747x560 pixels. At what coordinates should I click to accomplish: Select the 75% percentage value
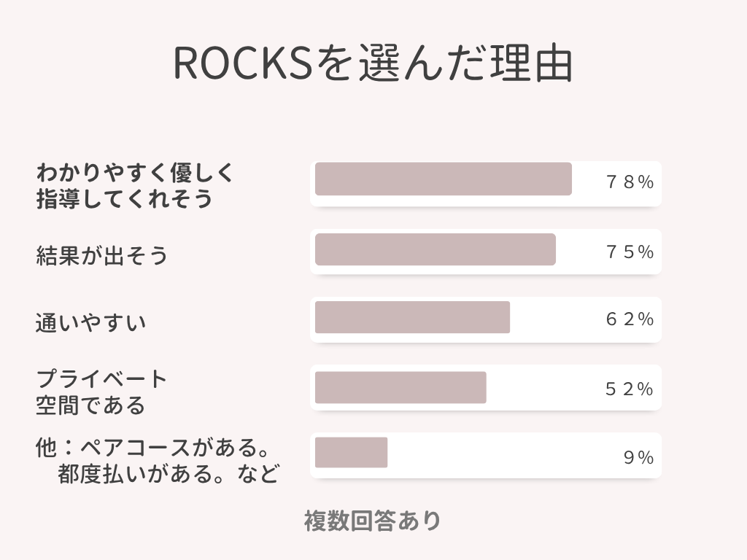(630, 252)
